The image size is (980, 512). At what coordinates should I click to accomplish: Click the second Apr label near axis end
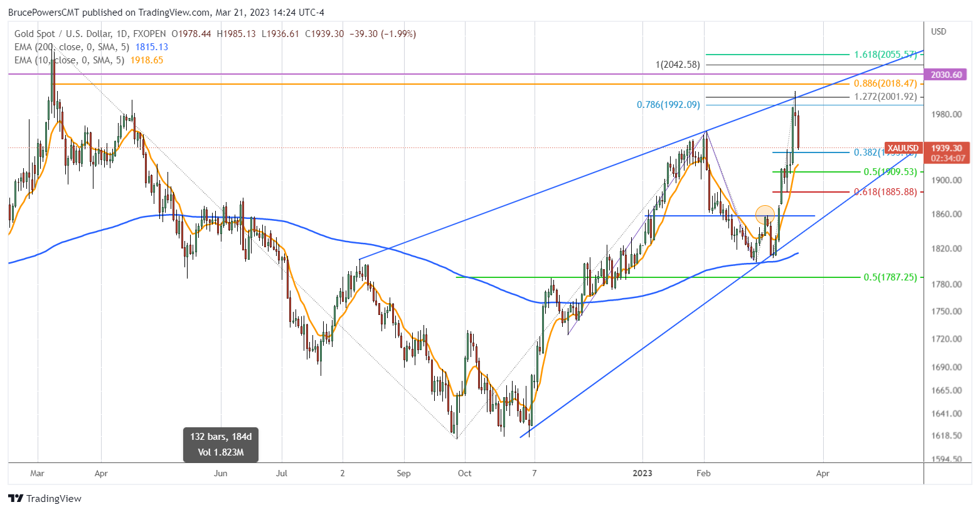pyautogui.click(x=823, y=473)
